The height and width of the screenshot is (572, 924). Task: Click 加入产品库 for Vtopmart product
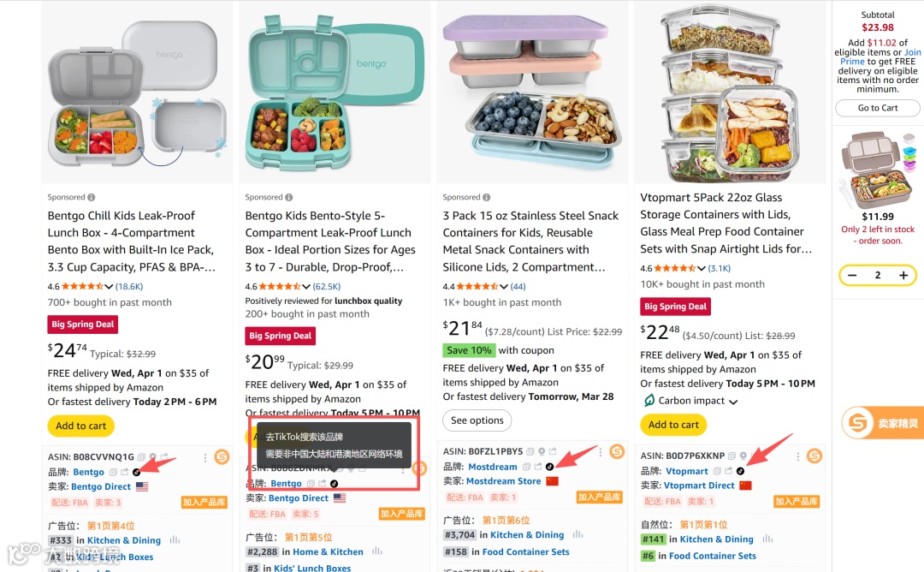tap(796, 502)
